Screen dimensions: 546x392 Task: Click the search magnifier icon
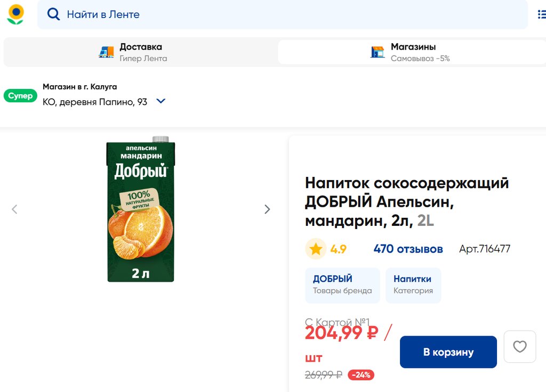53,14
